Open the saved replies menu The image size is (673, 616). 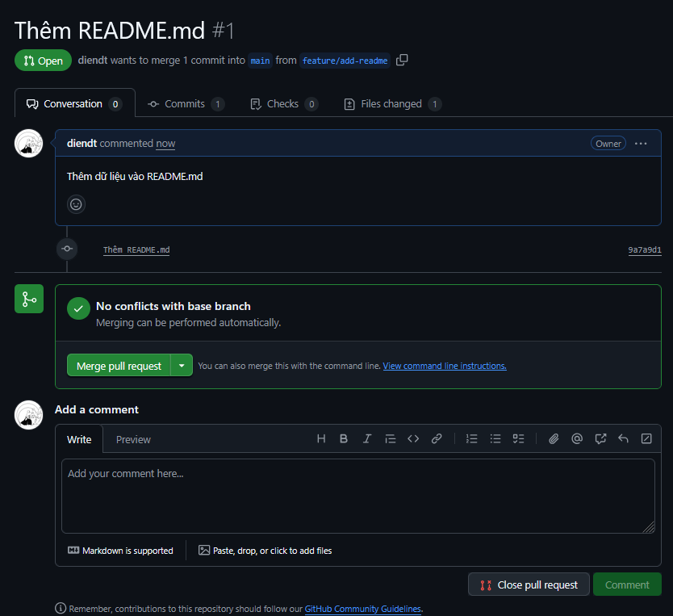coord(623,438)
